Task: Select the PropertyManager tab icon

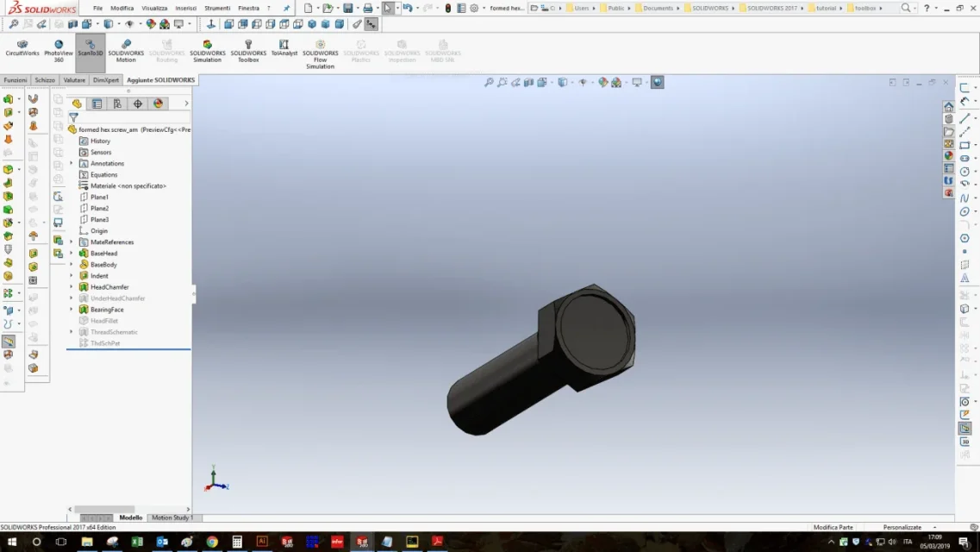Action: click(x=97, y=103)
